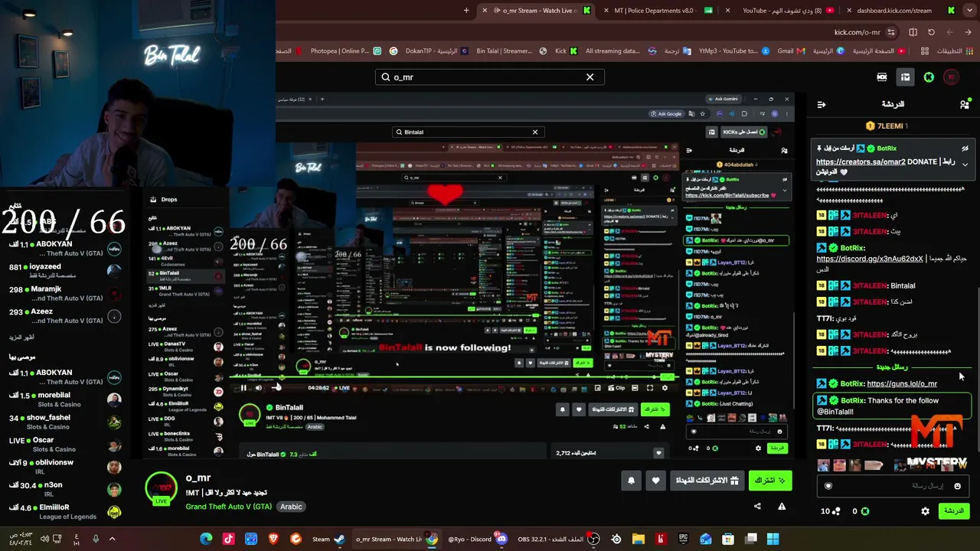The image size is (980, 551).
Task: Reload the current page
Action: (931, 32)
